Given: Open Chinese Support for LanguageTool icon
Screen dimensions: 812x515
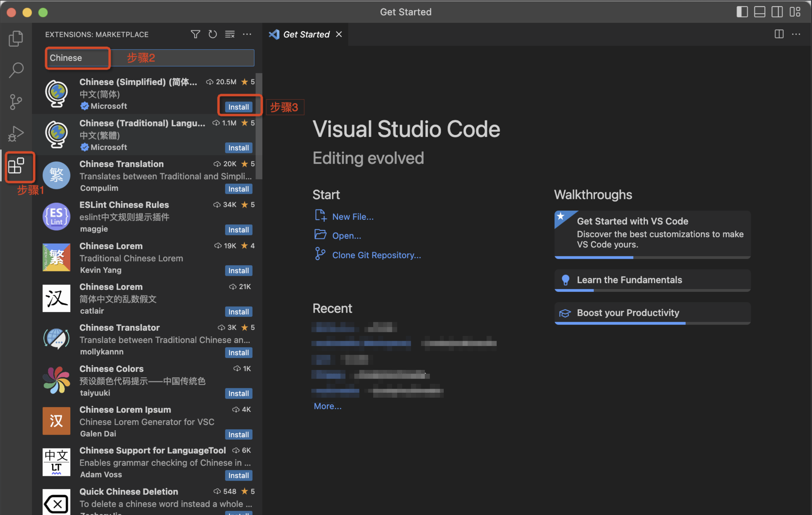Looking at the screenshot, I should pyautogui.click(x=56, y=462).
